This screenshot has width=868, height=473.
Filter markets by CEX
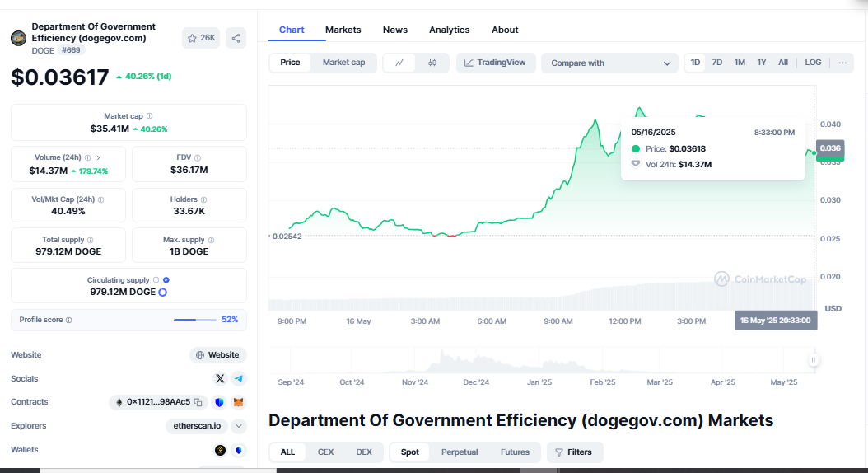325,452
